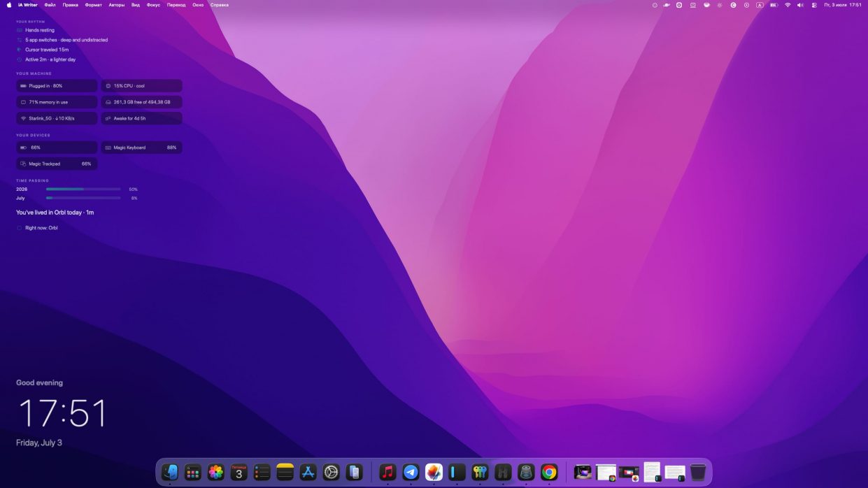The width and height of the screenshot is (868, 488).
Task: Open System Settings gear icon
Action: tap(332, 473)
